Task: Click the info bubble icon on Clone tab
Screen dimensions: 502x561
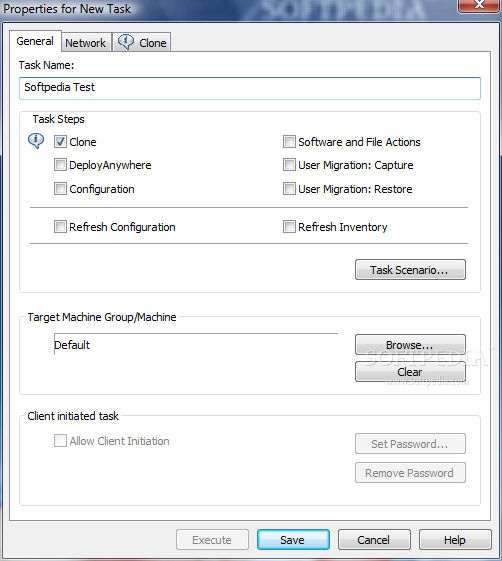Action: (126, 42)
